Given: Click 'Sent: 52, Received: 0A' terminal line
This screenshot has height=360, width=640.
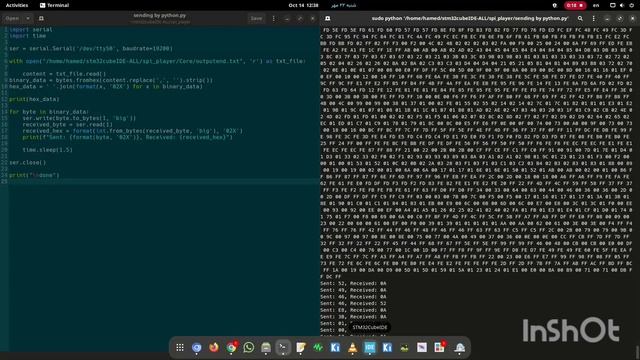Looking at the screenshot, I should click(x=353, y=283).
